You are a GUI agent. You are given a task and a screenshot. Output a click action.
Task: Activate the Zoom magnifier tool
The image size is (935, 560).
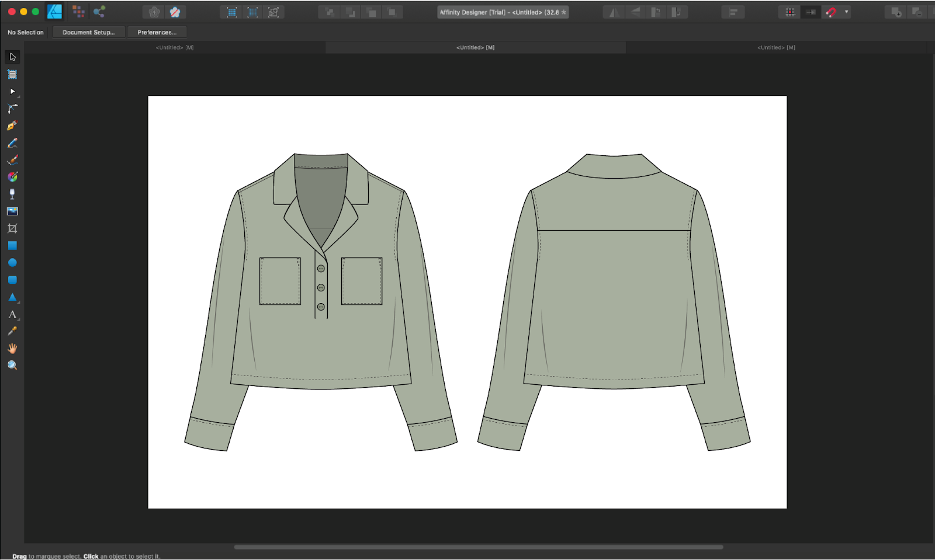(12, 366)
